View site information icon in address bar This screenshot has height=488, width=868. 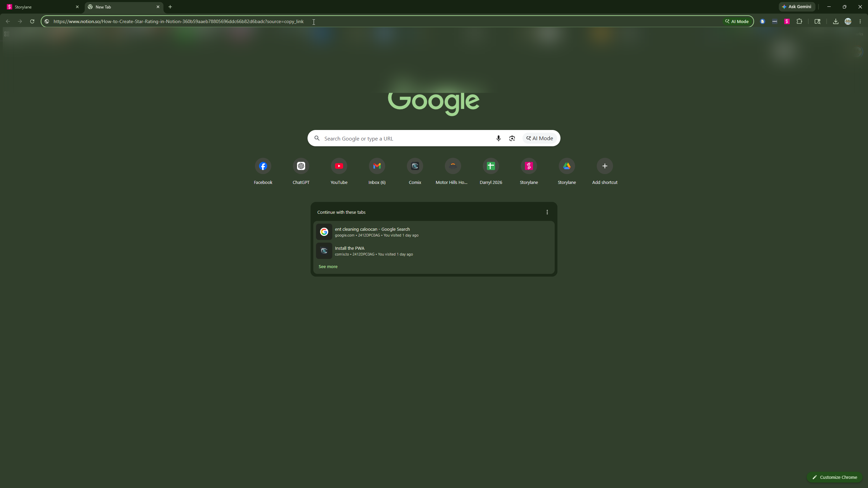pyautogui.click(x=47, y=21)
